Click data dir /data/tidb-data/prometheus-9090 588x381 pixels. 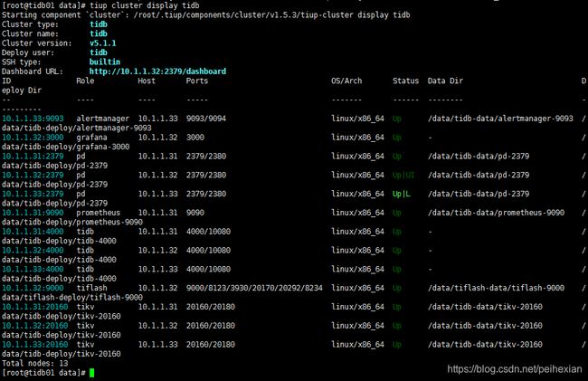point(496,213)
